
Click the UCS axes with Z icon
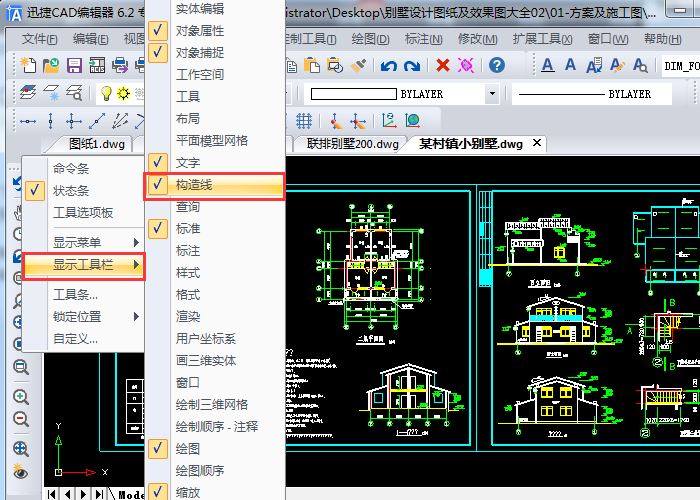tap(389, 121)
